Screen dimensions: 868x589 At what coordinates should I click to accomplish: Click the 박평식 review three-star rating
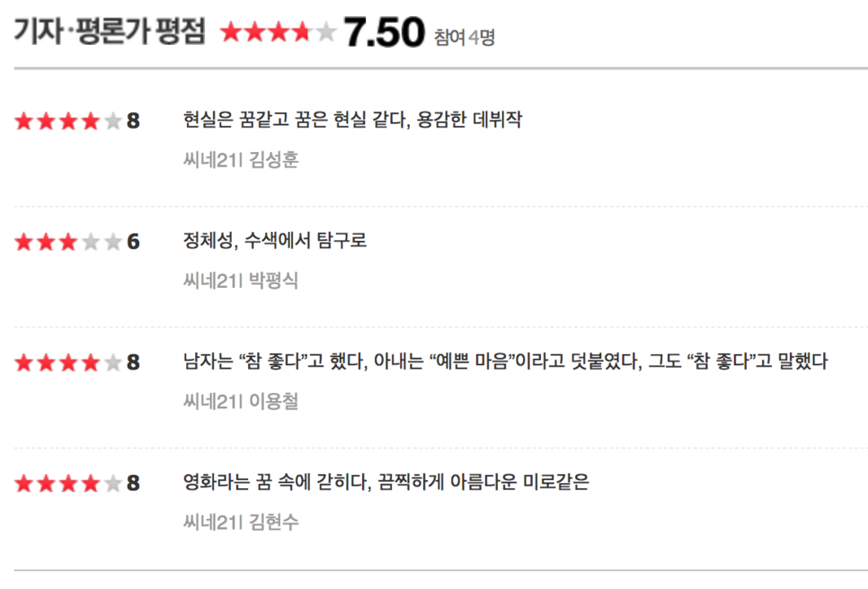(x=68, y=242)
